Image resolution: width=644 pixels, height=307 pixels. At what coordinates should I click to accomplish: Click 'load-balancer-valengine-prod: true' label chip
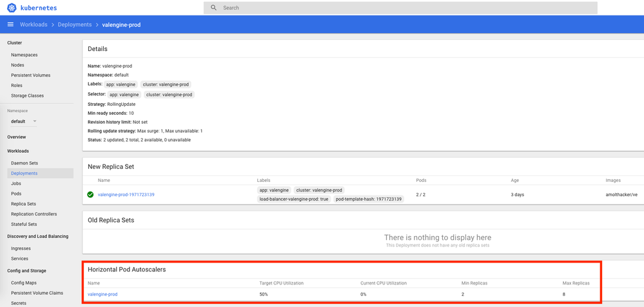[x=294, y=199]
